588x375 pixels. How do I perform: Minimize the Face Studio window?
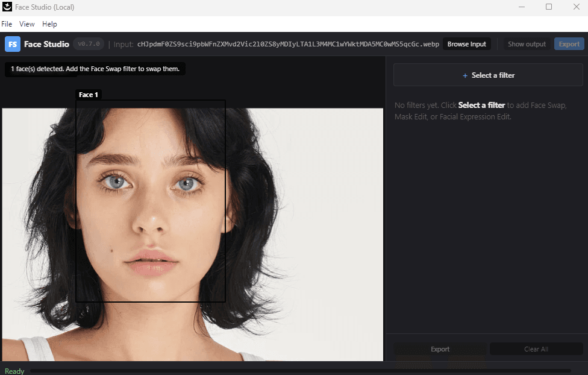[x=521, y=7]
